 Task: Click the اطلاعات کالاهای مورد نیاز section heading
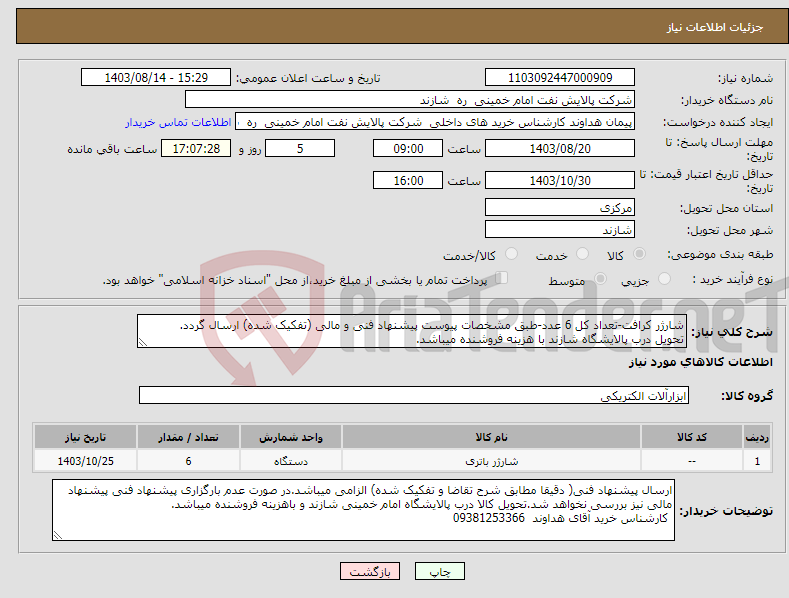700,362
